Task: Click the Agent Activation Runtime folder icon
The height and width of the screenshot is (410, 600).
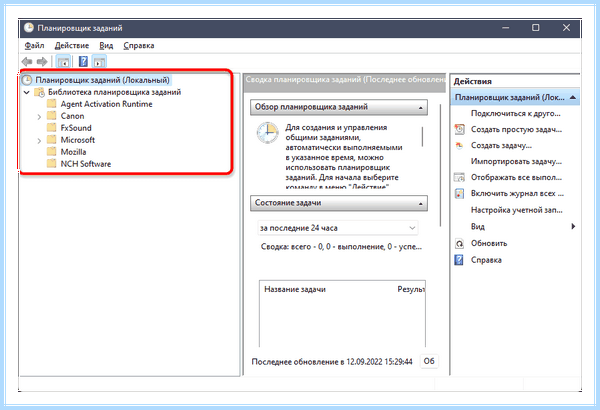Action: (51, 104)
